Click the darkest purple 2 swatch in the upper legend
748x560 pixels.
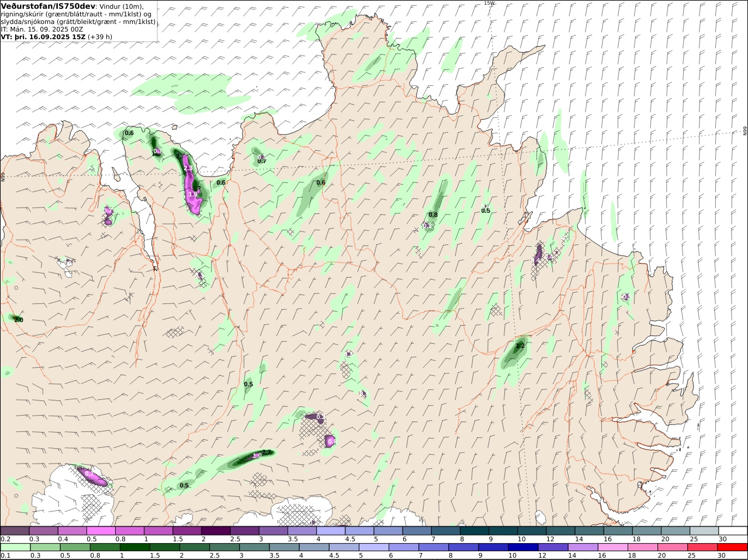coord(215,531)
